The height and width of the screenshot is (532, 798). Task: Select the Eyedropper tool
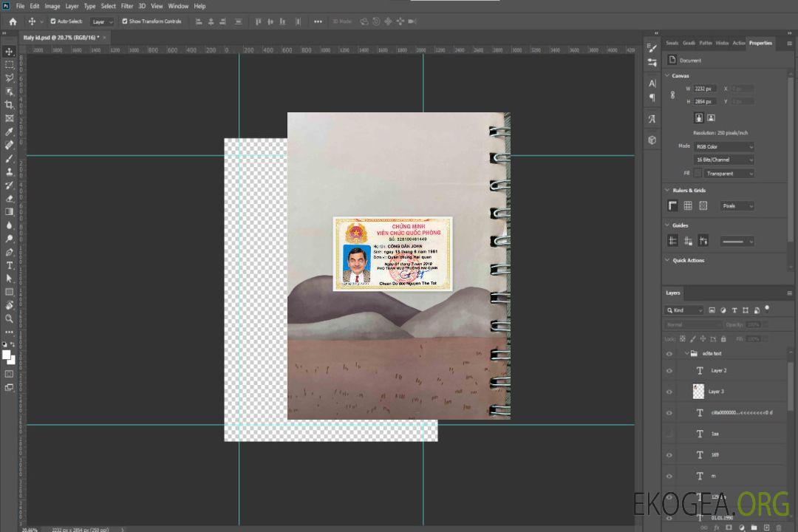tap(10, 132)
